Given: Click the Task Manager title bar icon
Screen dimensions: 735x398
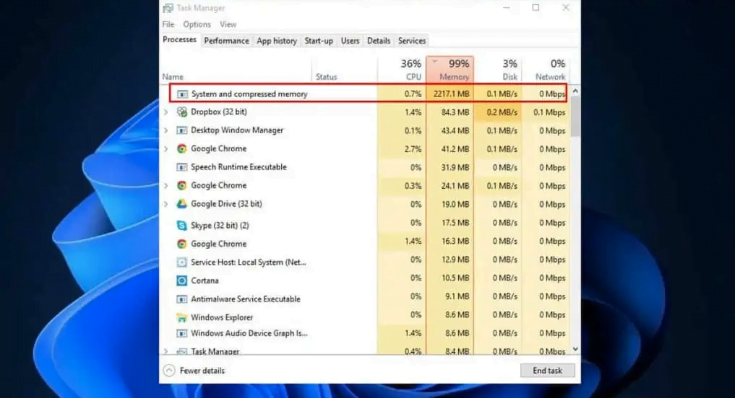Looking at the screenshot, I should [168, 8].
